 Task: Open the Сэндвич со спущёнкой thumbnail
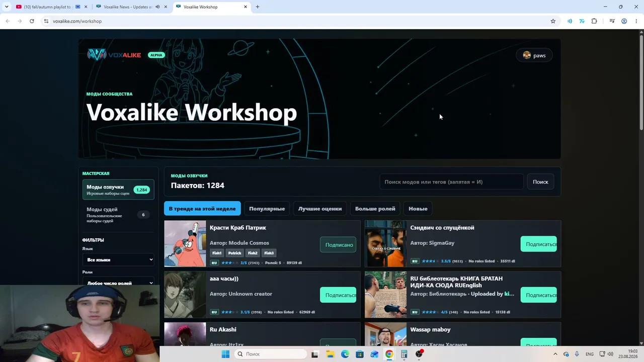click(385, 243)
